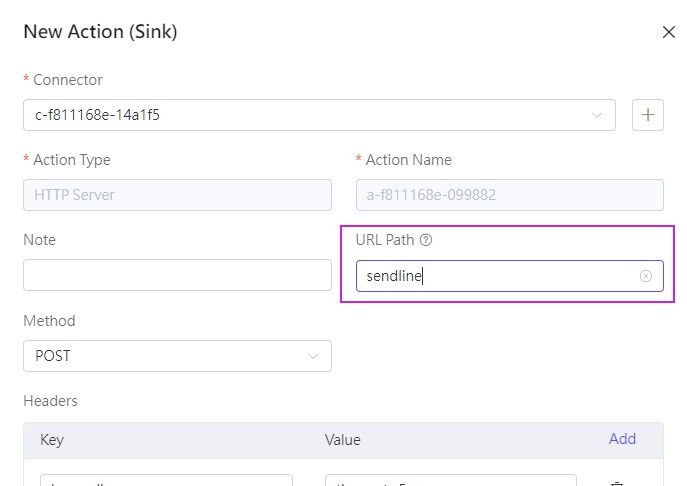Viewport: 687px width, 486px height.
Task: Delete the first header row
Action: click(x=617, y=482)
